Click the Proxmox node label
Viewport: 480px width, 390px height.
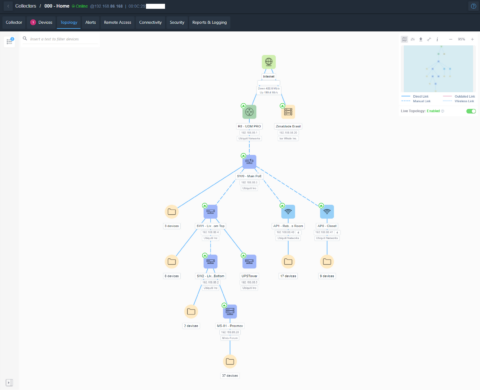coord(230,326)
